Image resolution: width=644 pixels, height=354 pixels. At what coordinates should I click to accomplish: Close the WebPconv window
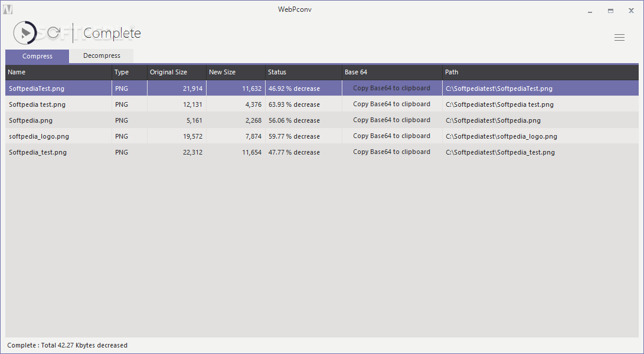[x=631, y=11]
